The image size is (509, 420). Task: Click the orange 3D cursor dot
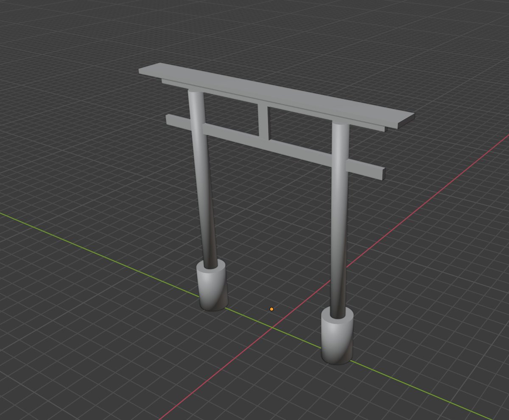point(272,309)
